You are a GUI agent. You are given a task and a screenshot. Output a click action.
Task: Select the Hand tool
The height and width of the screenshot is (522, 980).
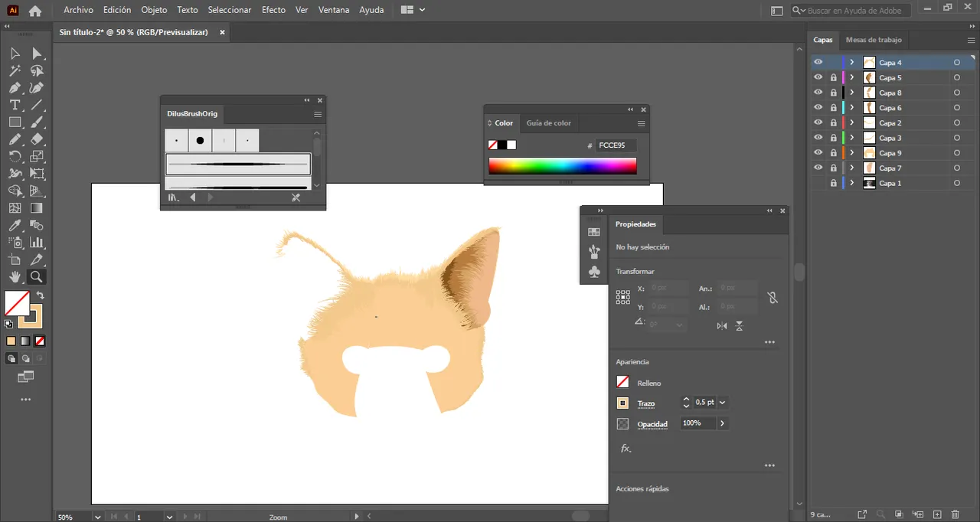(x=15, y=277)
